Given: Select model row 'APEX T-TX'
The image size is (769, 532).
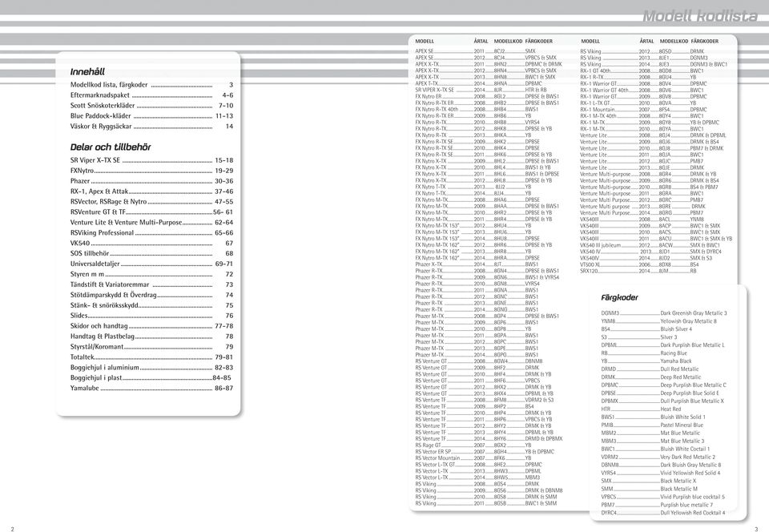Looking at the screenshot, I should (x=479, y=84).
